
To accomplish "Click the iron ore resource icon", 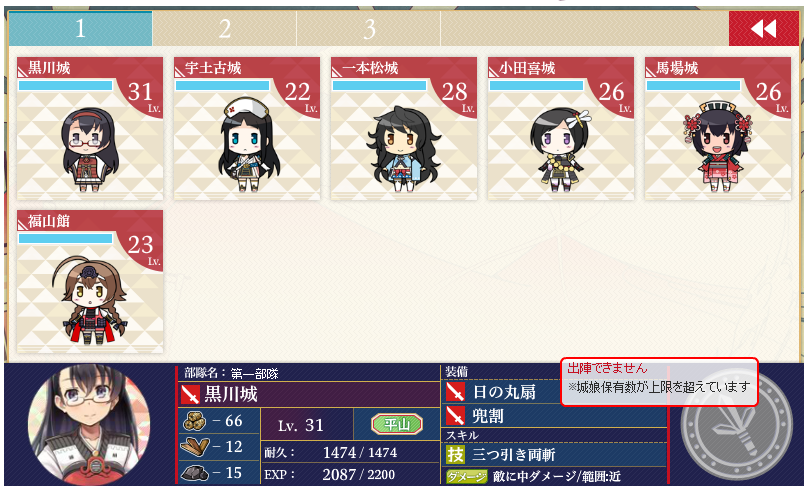I will pos(195,472).
